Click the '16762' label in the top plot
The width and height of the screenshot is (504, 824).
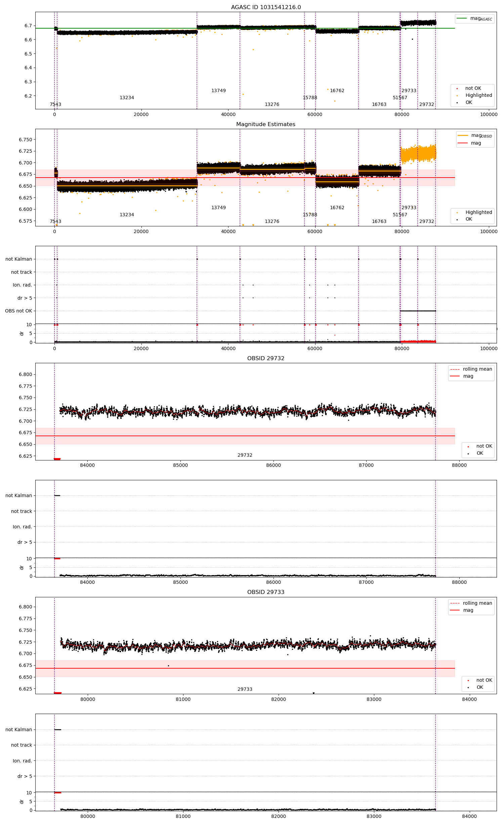[337, 90]
